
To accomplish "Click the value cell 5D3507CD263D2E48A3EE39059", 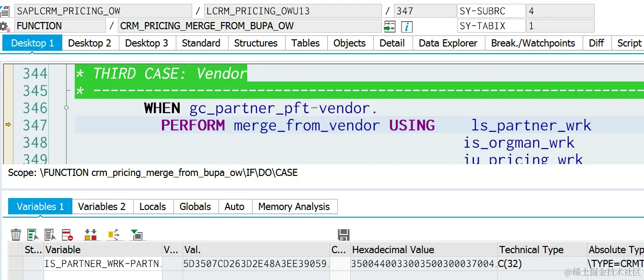I will 256,264.
